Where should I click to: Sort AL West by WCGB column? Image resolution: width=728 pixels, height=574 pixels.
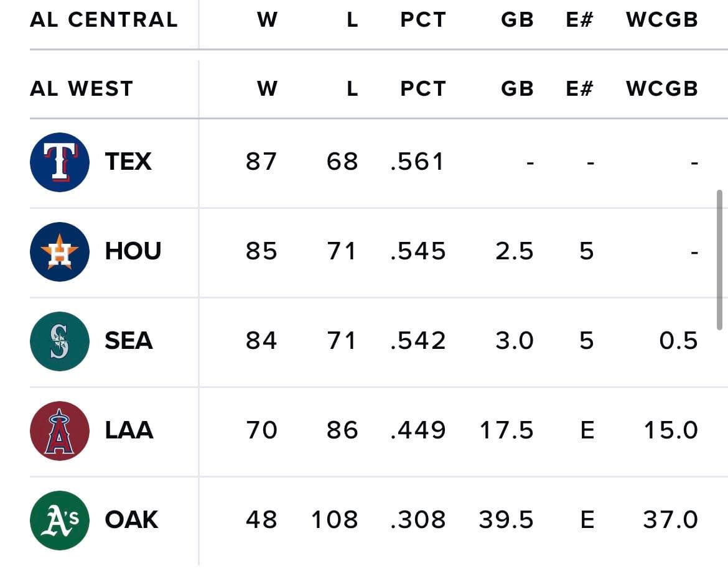[662, 89]
